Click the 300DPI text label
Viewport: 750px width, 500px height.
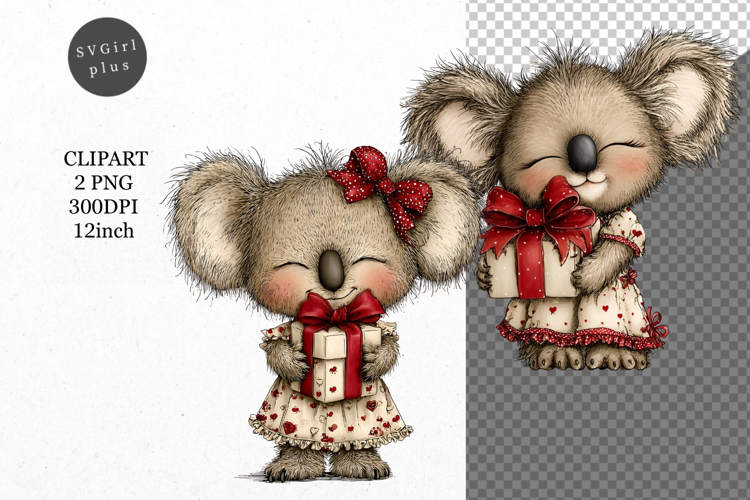106,206
